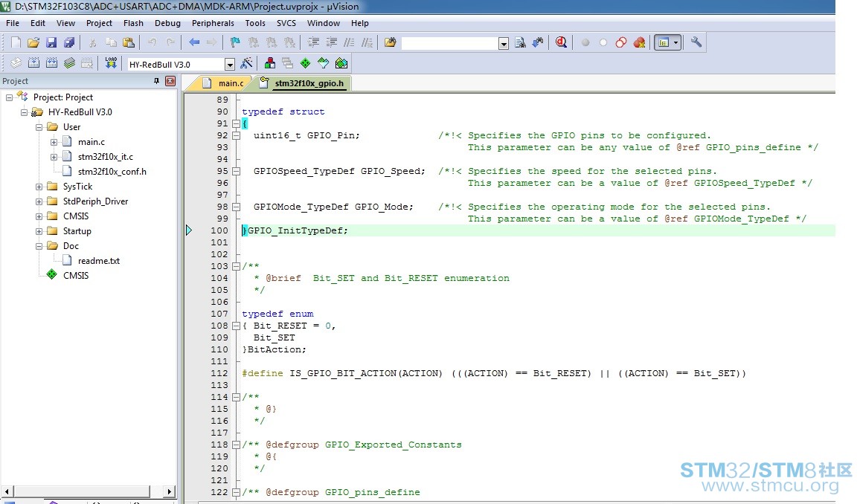Navigate backwards with the blue left arrow
The height and width of the screenshot is (504, 857).
pos(194,42)
